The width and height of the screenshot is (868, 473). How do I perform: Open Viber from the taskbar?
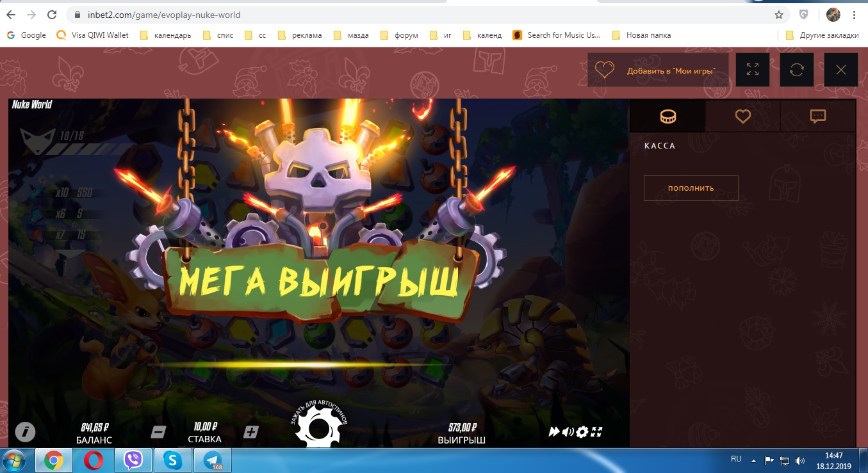tap(133, 460)
